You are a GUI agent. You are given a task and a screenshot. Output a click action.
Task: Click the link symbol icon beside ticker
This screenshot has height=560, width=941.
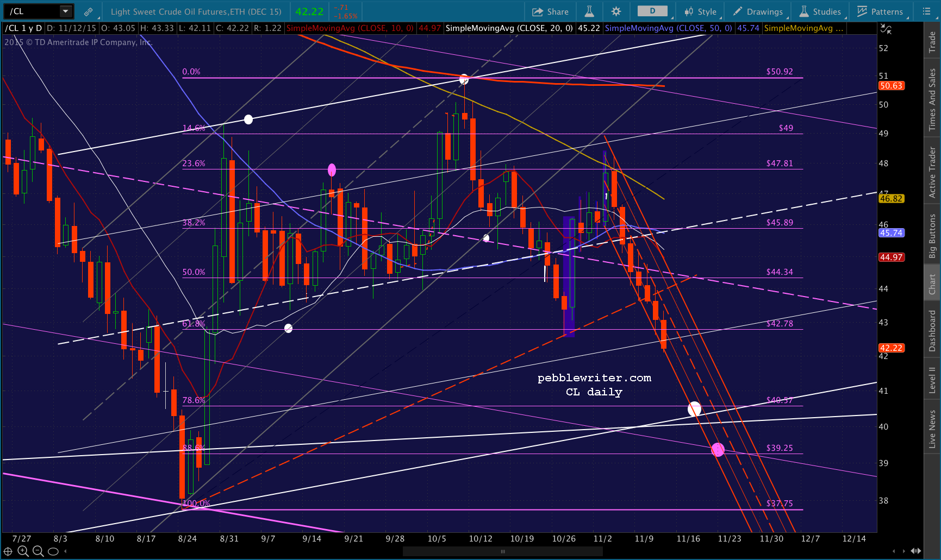click(x=88, y=11)
